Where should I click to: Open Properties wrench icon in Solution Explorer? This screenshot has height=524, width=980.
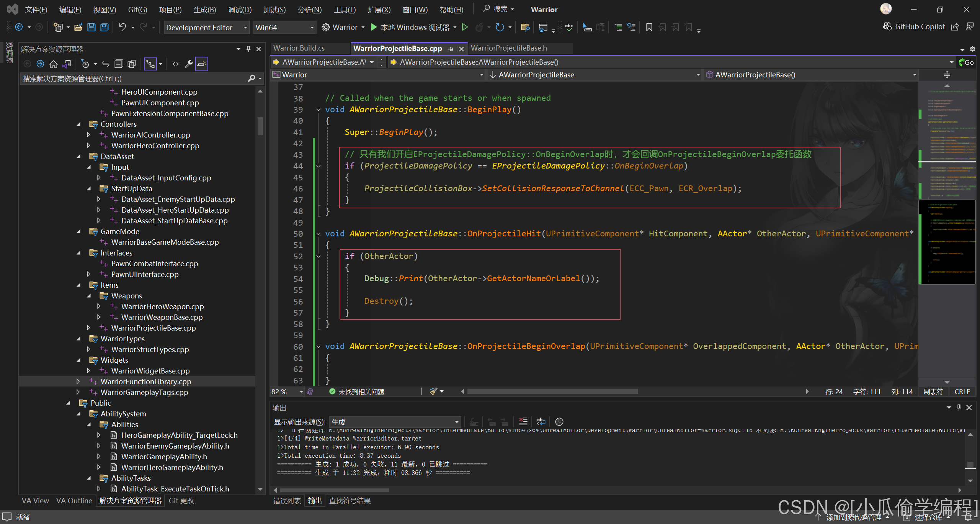[x=189, y=64]
